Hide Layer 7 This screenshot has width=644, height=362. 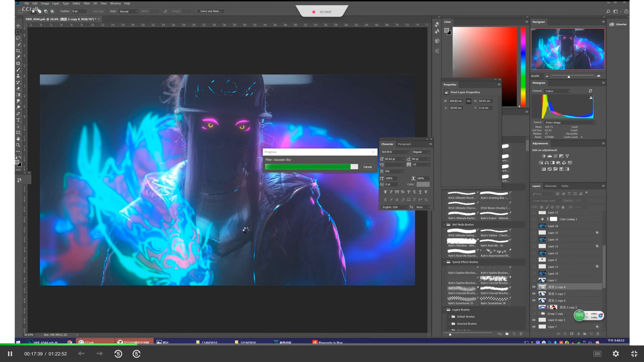534,327
